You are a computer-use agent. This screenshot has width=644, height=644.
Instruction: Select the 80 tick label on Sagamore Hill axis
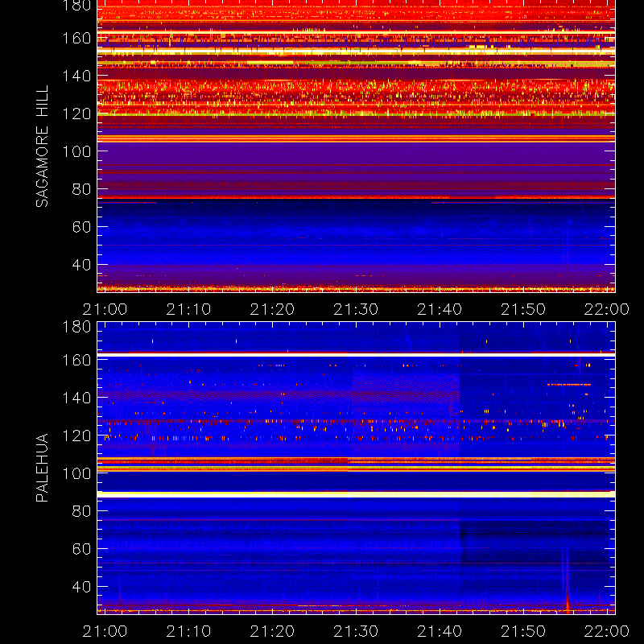pos(81,189)
